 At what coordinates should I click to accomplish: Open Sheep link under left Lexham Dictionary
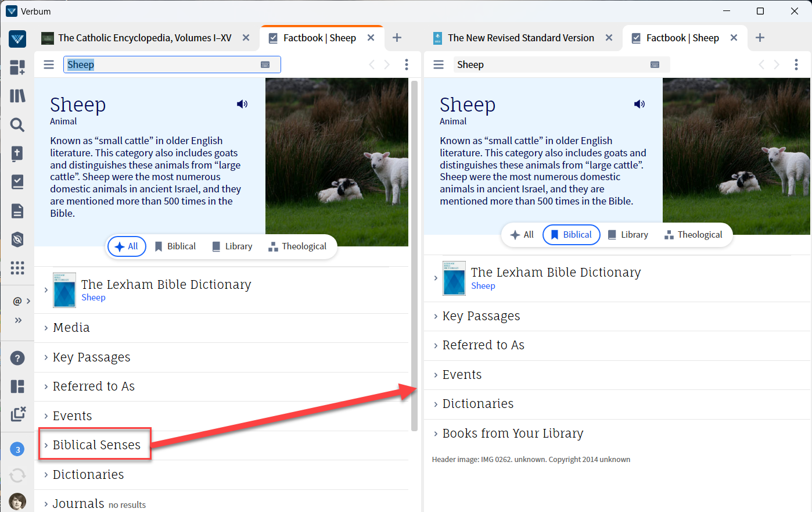coord(94,298)
